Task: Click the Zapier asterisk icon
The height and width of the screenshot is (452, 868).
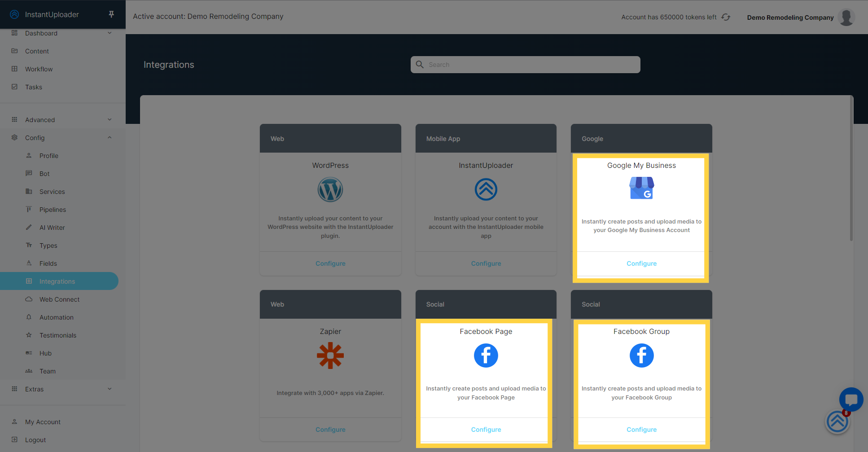Action: click(x=330, y=355)
